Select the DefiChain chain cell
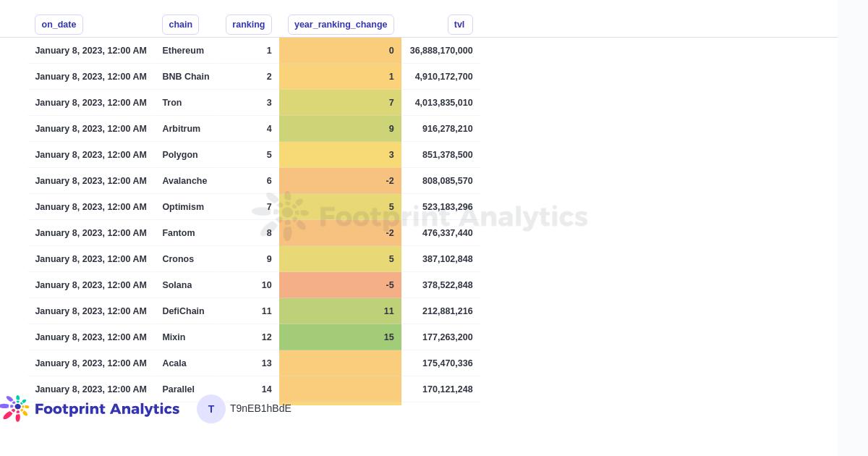 pyautogui.click(x=183, y=311)
